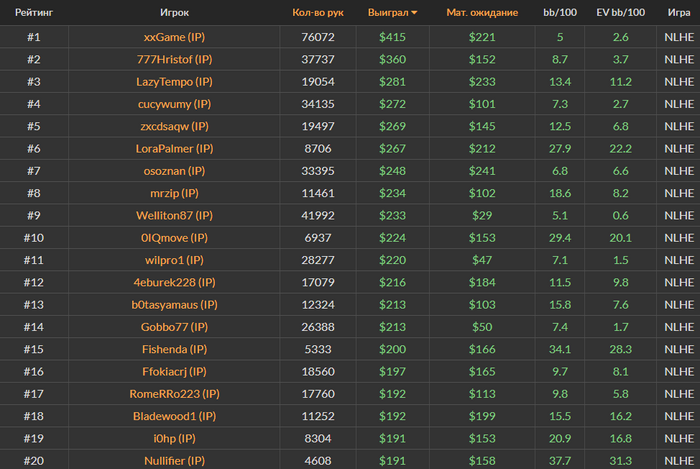Open player xxGame (IP) profile

[x=174, y=37]
